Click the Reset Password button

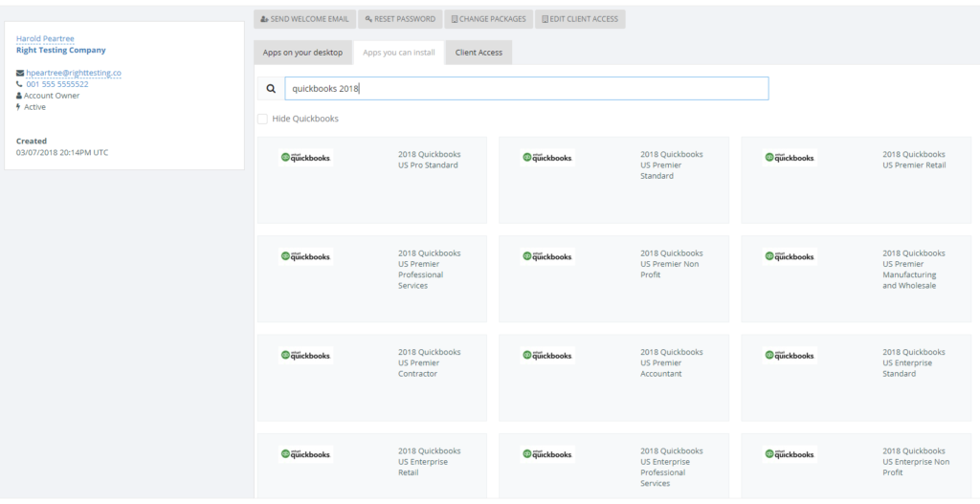[400, 19]
